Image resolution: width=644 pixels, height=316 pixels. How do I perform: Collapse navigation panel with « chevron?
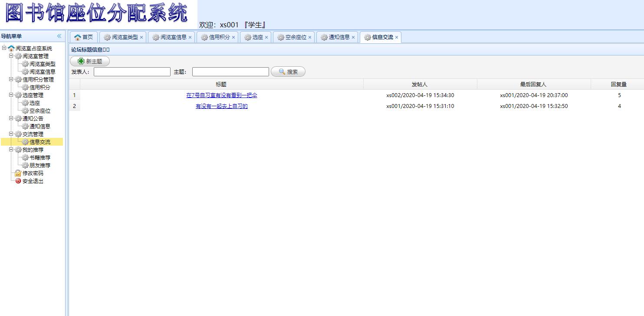pyautogui.click(x=59, y=36)
